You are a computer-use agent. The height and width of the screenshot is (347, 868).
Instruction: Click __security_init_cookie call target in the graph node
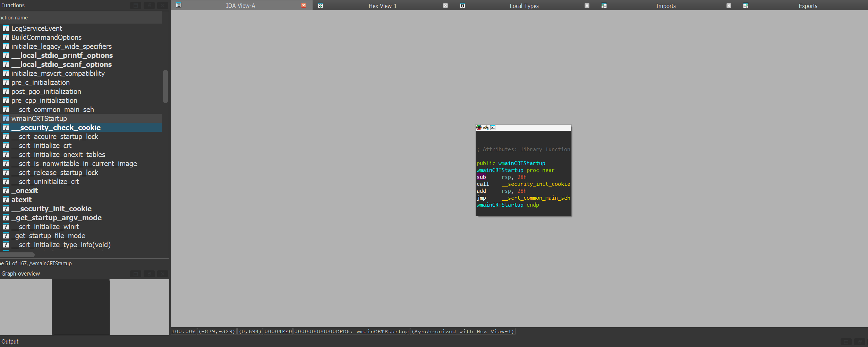coord(536,184)
